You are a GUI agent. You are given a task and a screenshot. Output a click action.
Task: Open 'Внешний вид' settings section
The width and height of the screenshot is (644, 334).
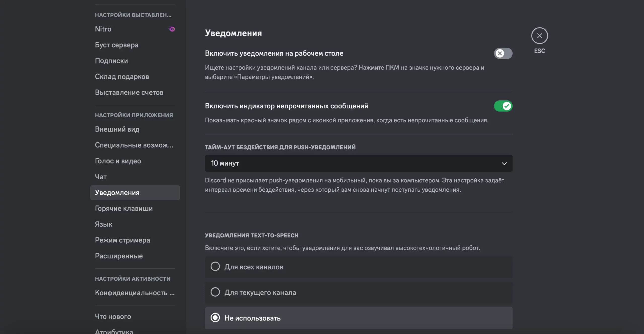117,129
